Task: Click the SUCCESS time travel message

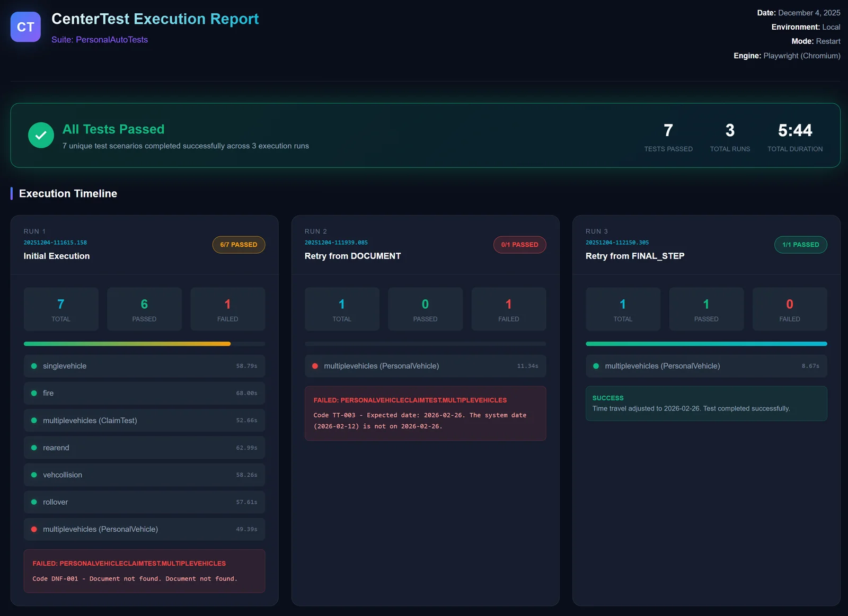Action: point(706,404)
